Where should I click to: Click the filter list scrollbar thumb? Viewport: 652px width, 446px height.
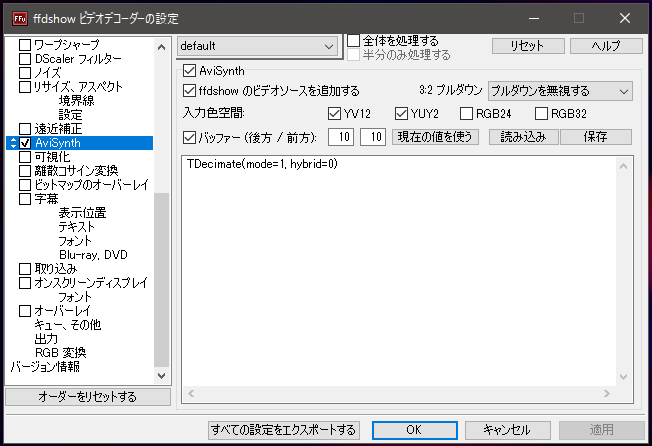point(161,280)
